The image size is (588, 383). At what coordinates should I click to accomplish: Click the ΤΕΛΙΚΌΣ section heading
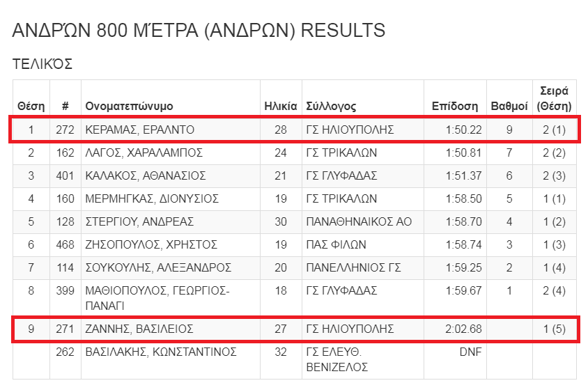pos(42,64)
